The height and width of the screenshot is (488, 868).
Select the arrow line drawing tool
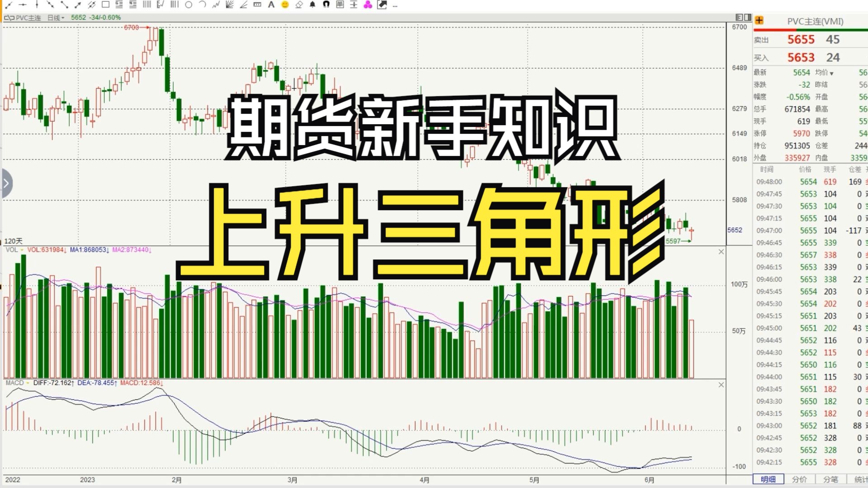tap(78, 5)
